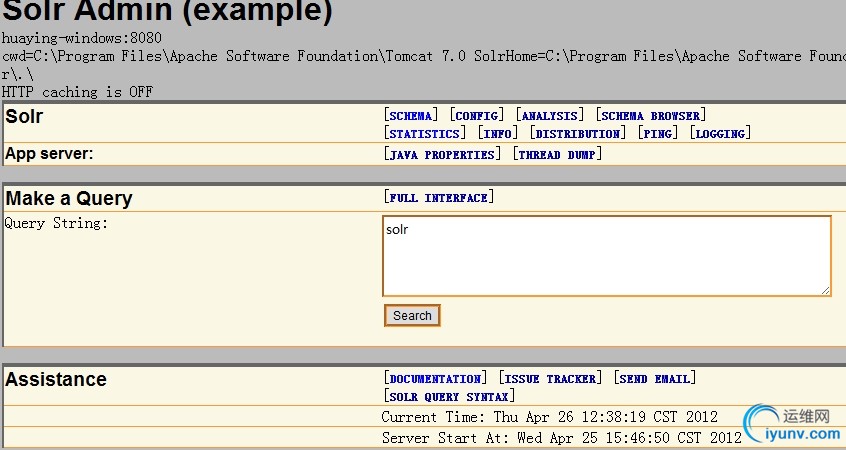Click the 'Solr' section heading

point(24,116)
